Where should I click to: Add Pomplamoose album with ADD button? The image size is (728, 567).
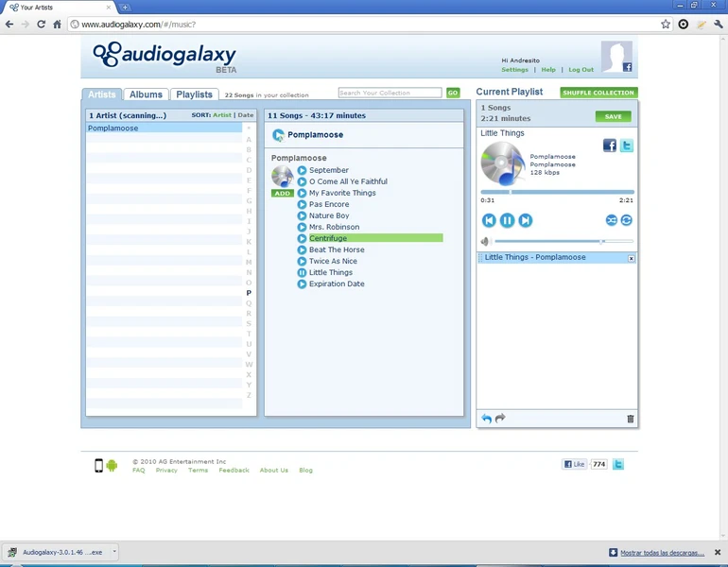click(283, 194)
